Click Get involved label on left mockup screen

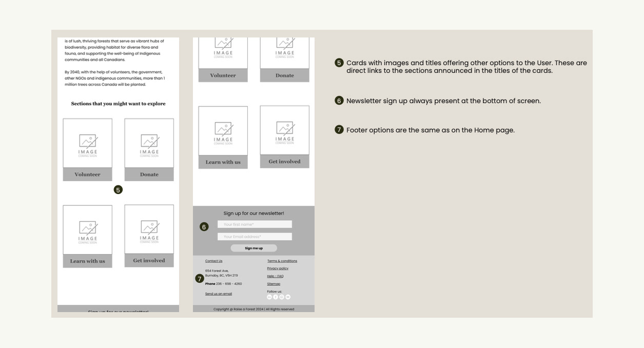(149, 261)
